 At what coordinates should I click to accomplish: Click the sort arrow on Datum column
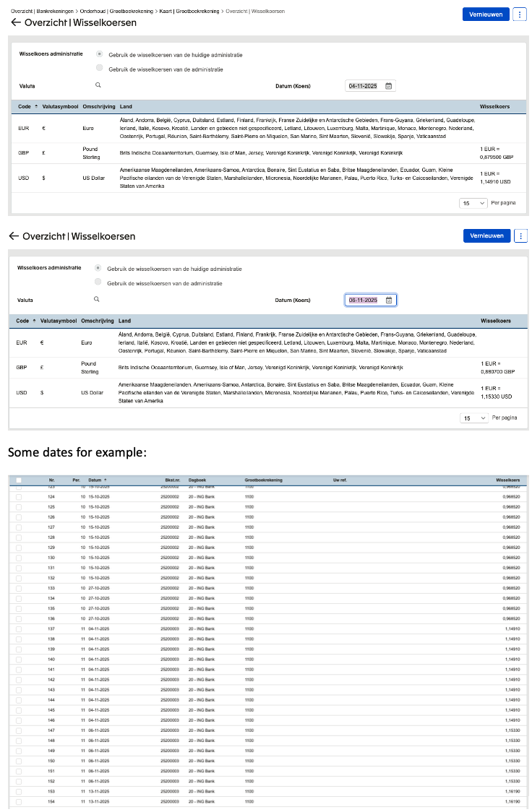pyautogui.click(x=106, y=480)
